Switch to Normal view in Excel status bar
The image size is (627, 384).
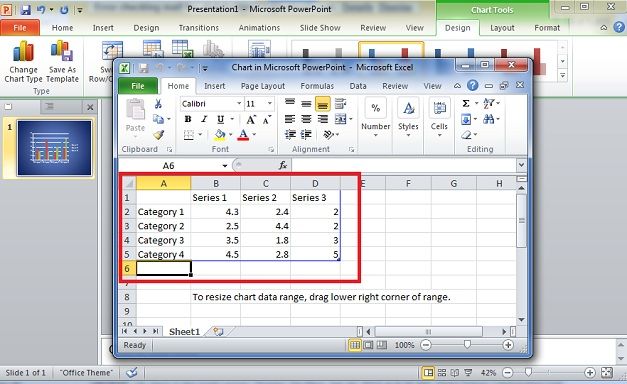pos(355,345)
